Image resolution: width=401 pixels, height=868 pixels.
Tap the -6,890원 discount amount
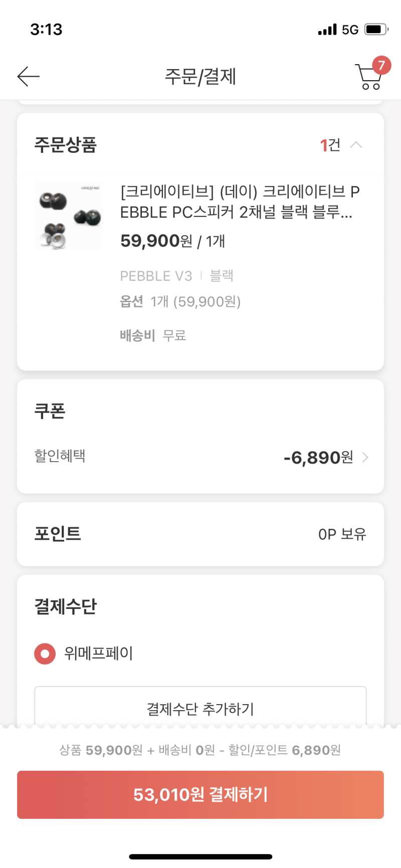[318, 457]
